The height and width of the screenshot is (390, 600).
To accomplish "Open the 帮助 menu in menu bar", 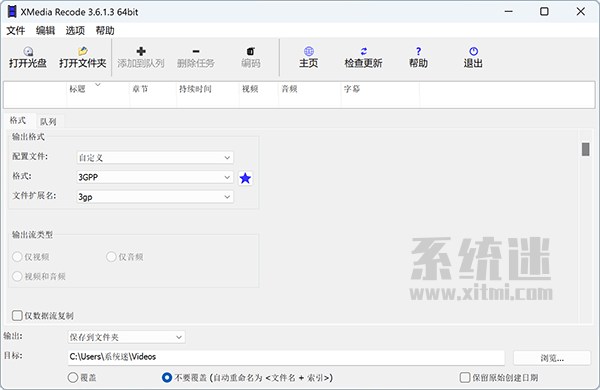I will pyautogui.click(x=105, y=31).
